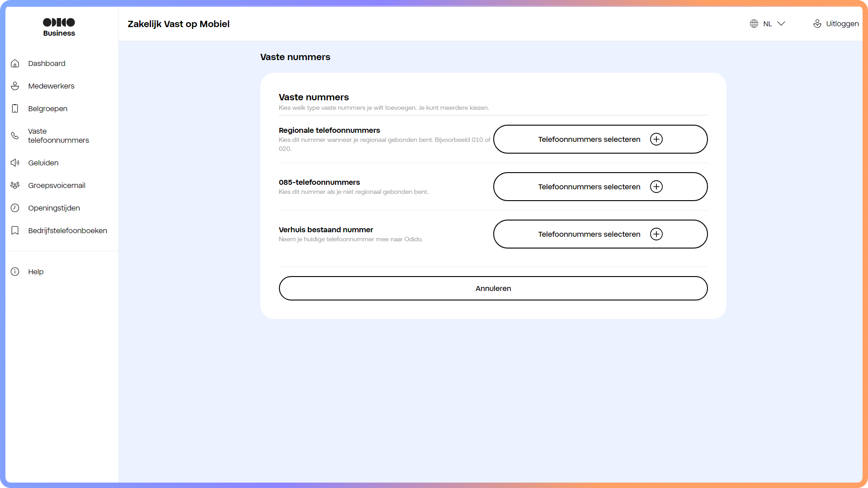The height and width of the screenshot is (488, 868).
Task: Expand the NL language dropdown chevron
Action: 781,23
